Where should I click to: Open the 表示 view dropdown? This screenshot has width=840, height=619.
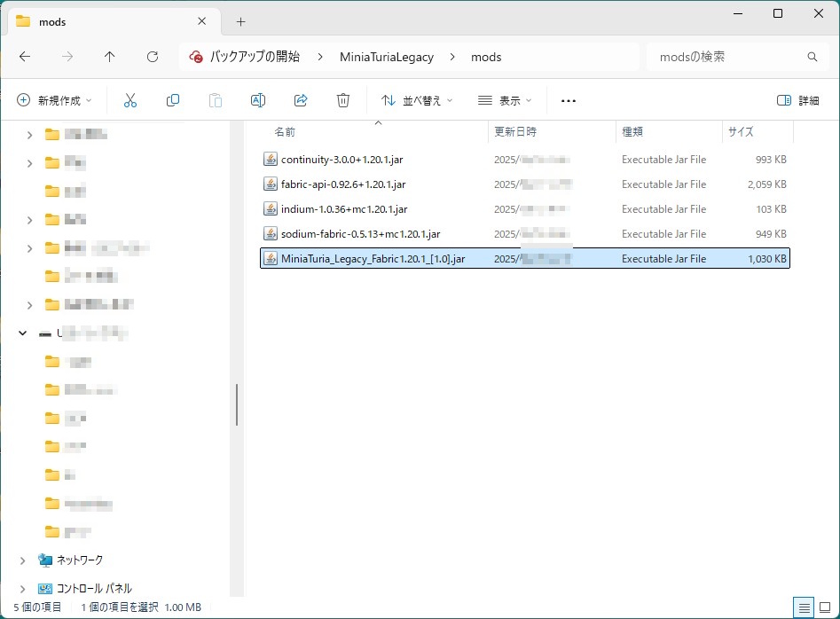505,100
